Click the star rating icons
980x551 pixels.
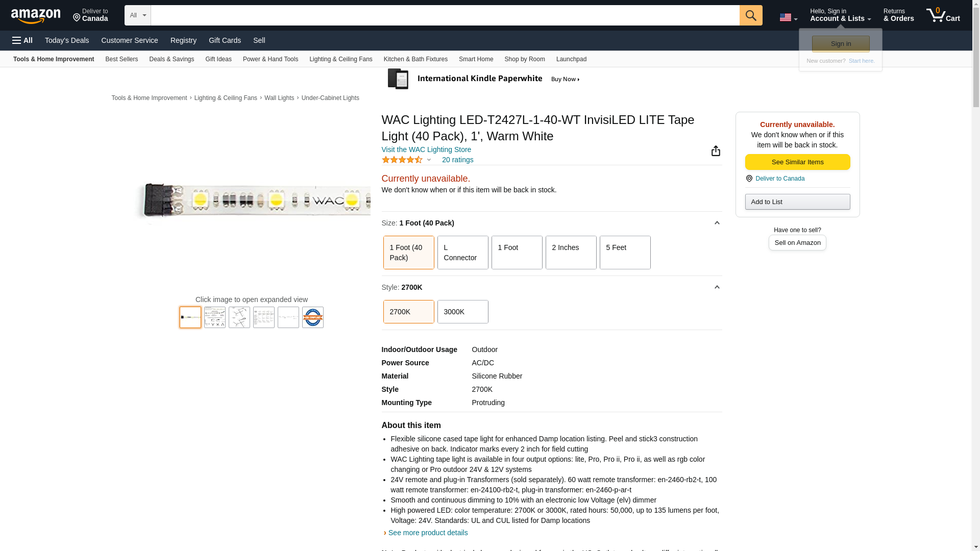click(x=402, y=160)
